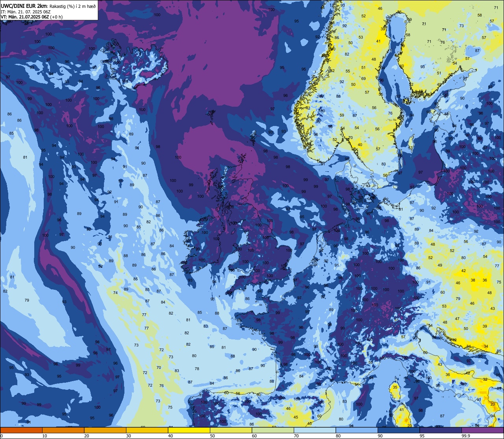The height and width of the screenshot is (439, 504).
Task: Click the dark orange 0–10 legend swatch
Action: pyautogui.click(x=21, y=430)
